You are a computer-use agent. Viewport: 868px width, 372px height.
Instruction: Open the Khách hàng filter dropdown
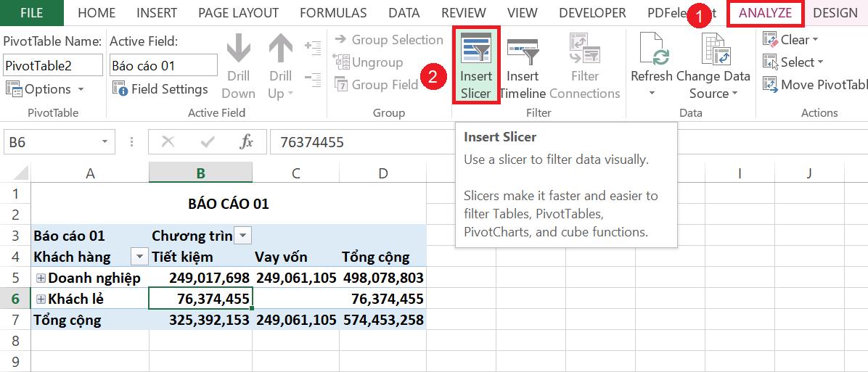[138, 257]
